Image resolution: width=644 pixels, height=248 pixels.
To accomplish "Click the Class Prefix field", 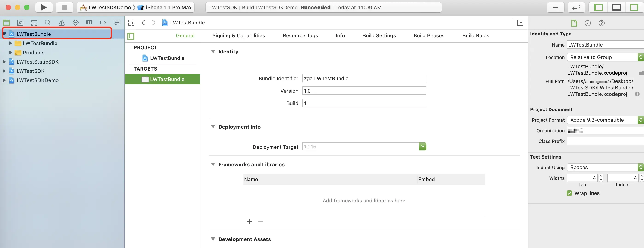I will (x=605, y=141).
